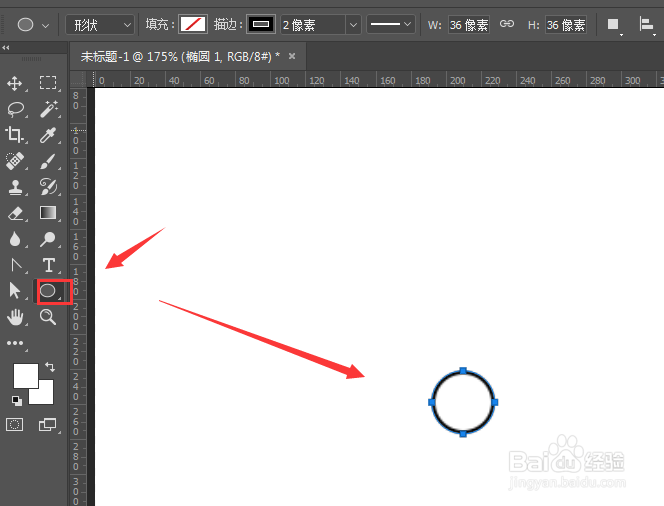Viewport: 664px width, 506px height.
Task: Swap foreground and background colors
Action: point(50,367)
